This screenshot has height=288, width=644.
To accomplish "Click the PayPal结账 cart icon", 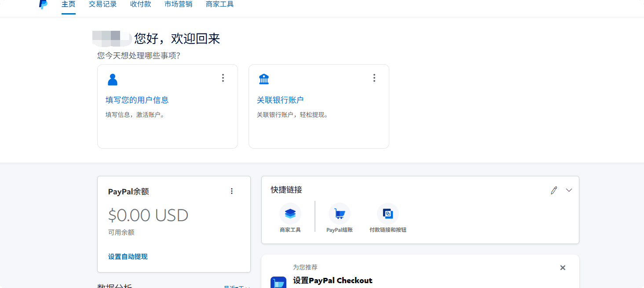I will click(x=340, y=214).
